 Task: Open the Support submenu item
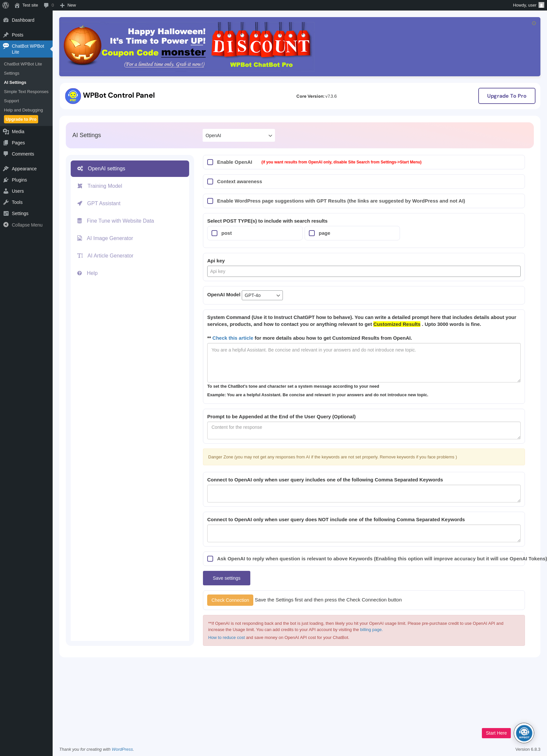pyautogui.click(x=11, y=101)
